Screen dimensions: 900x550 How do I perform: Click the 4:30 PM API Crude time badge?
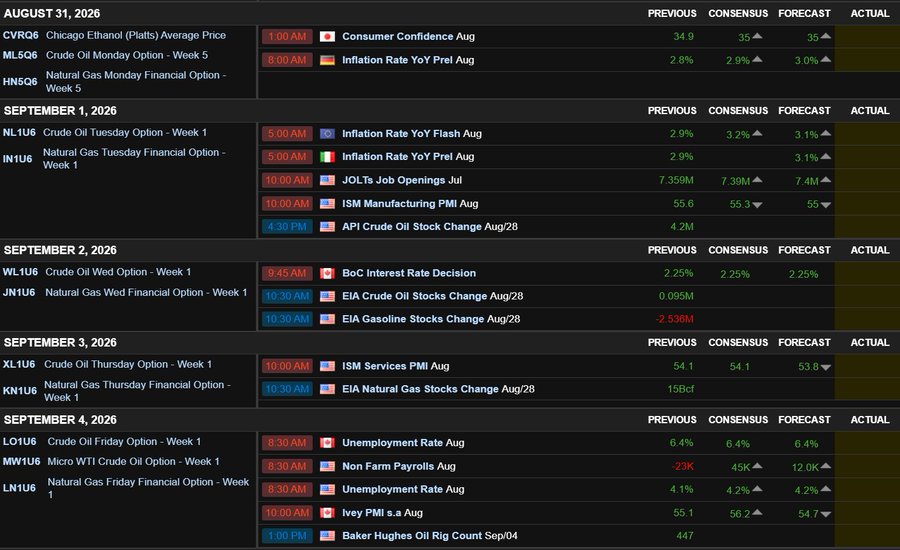[x=287, y=227]
